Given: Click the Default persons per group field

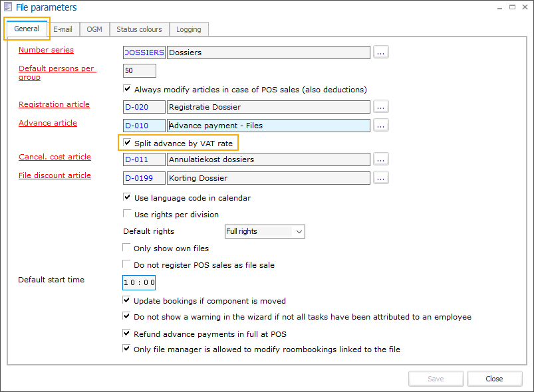Looking at the screenshot, I should (x=140, y=70).
